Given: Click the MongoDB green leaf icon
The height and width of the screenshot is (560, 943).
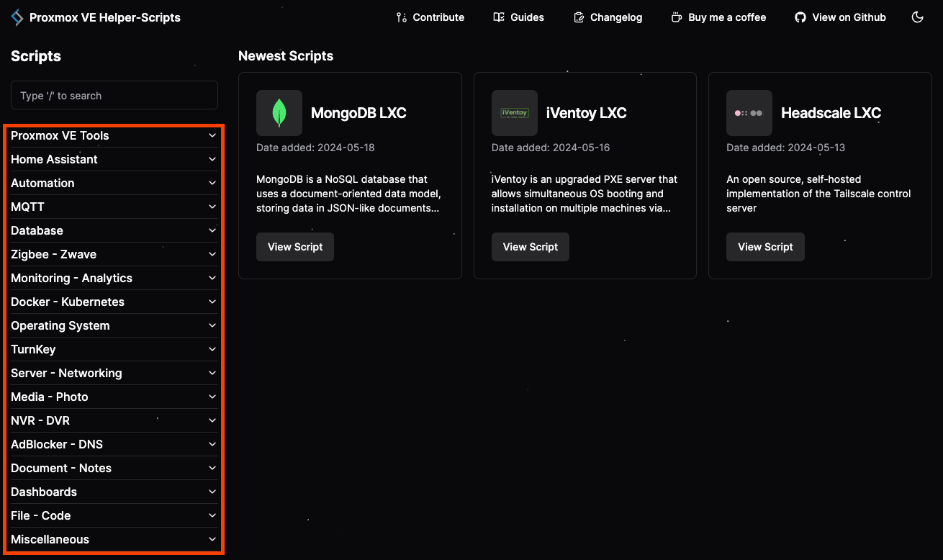Looking at the screenshot, I should [x=279, y=113].
